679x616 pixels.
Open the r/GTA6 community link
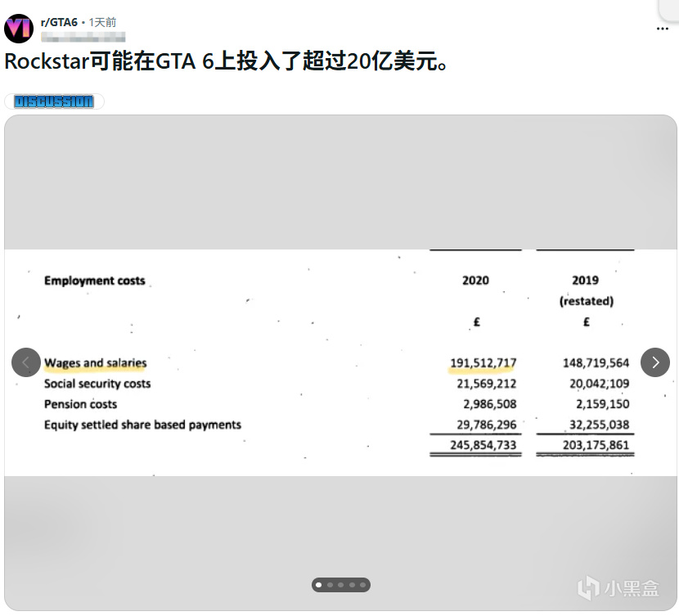click(x=59, y=22)
